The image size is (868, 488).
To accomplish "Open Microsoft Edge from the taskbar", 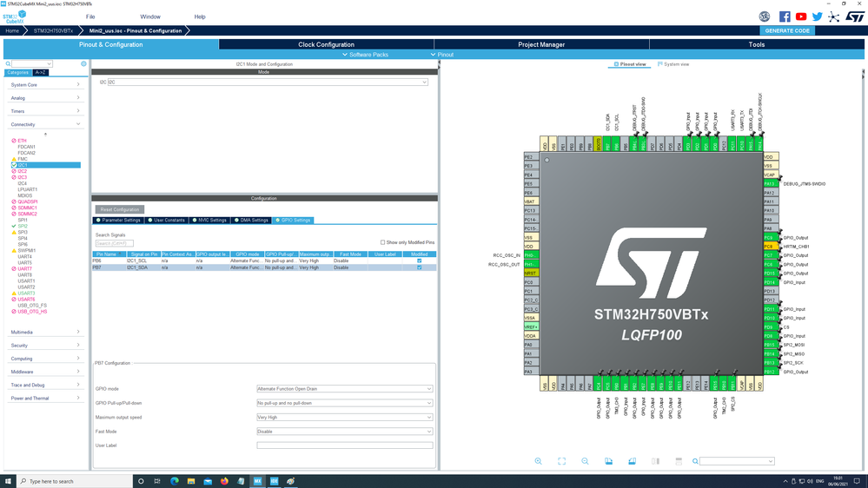I will (175, 481).
